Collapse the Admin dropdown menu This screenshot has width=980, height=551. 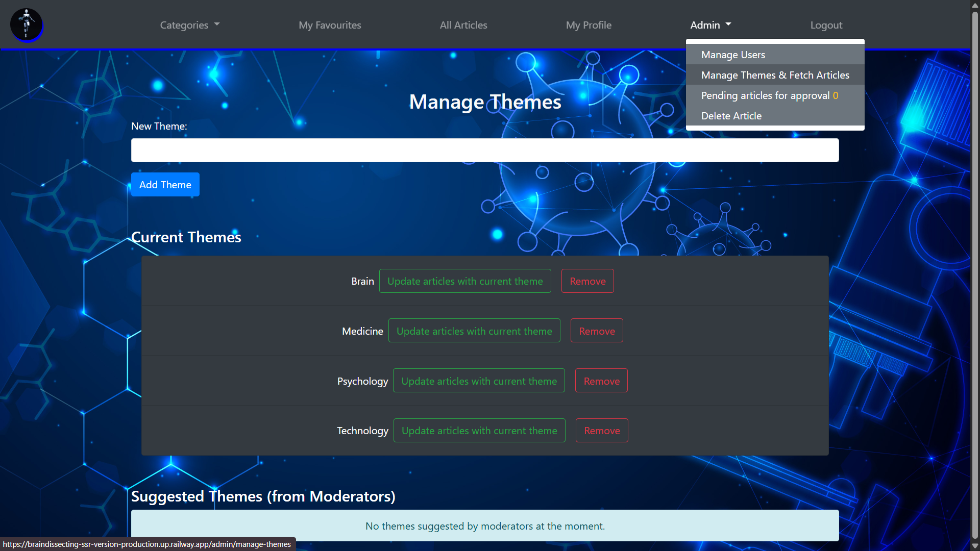[710, 25]
